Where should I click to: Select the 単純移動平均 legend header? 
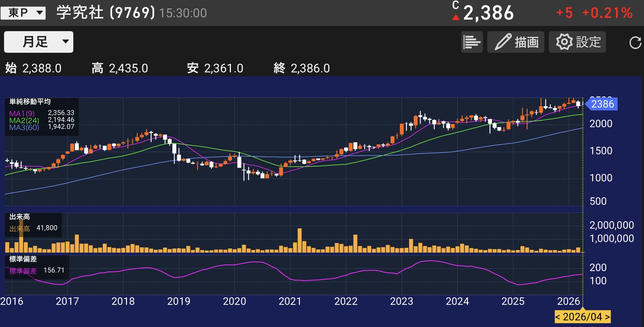[x=30, y=102]
